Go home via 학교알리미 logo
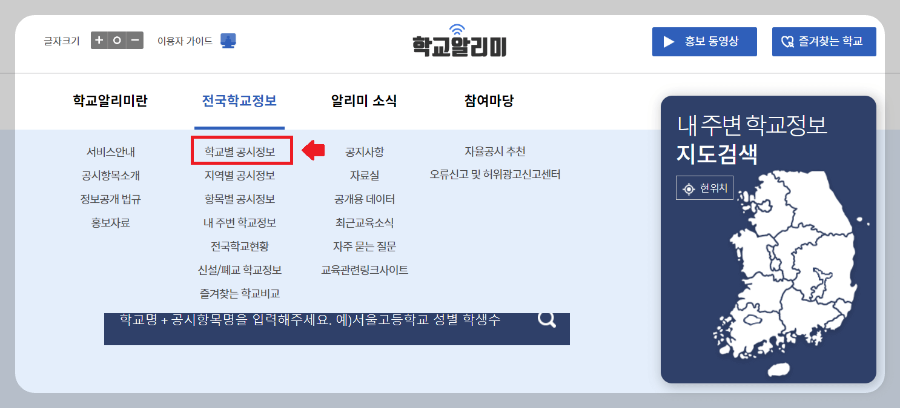Screen dimensions: 900x408 tap(459, 41)
